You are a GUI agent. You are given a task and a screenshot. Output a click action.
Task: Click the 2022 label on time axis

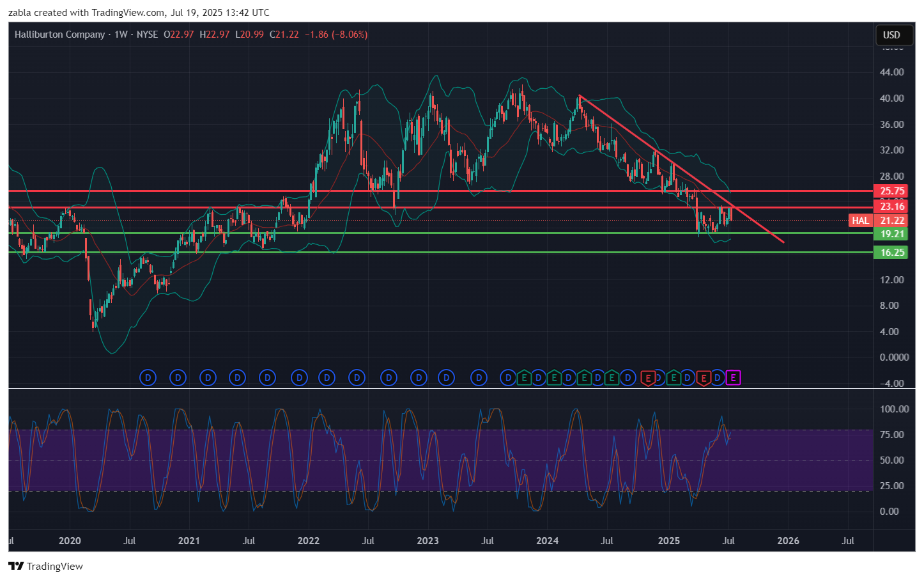[309, 541]
